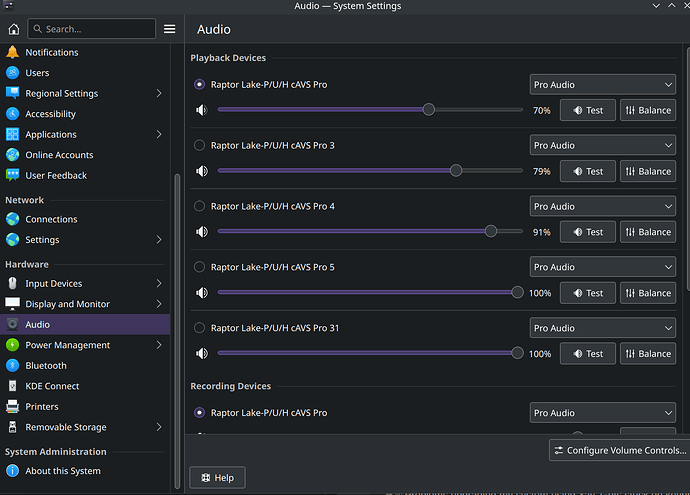Select cAVS Pro 4 playback radio button

(x=199, y=206)
